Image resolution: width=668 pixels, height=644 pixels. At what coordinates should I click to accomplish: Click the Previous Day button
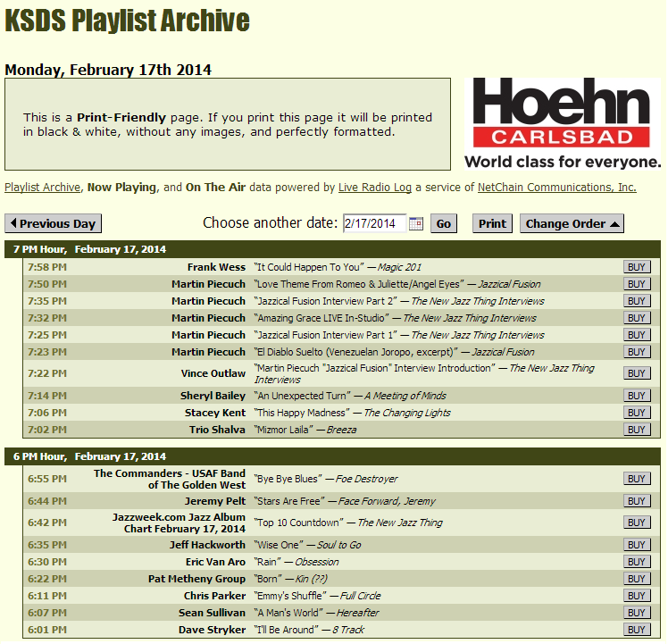(x=54, y=224)
